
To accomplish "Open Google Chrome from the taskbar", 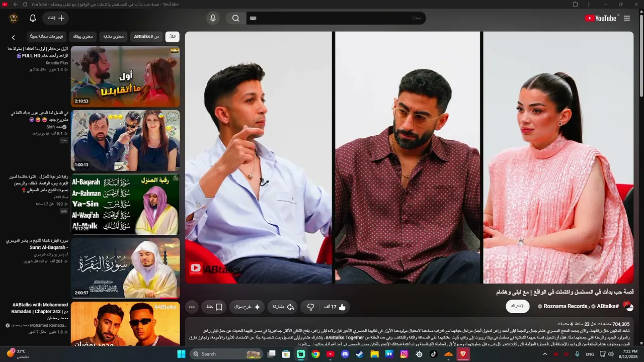I will [x=315, y=354].
